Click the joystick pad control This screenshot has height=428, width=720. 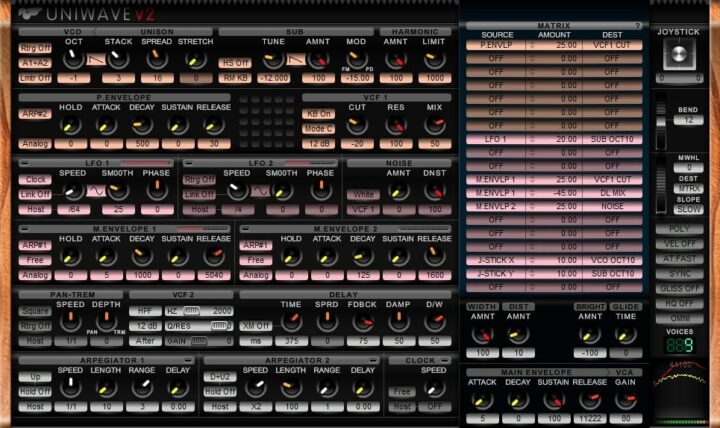point(680,53)
